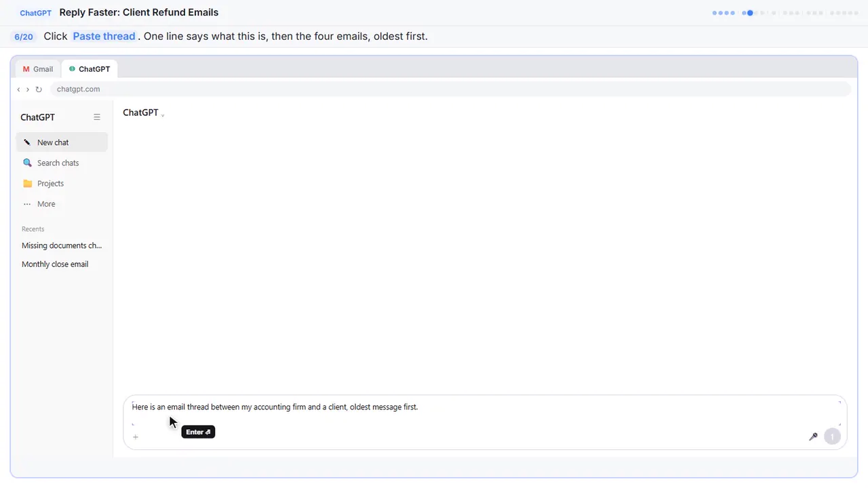Send the message with arrow button
Screen dimensions: 868x488
click(832, 436)
